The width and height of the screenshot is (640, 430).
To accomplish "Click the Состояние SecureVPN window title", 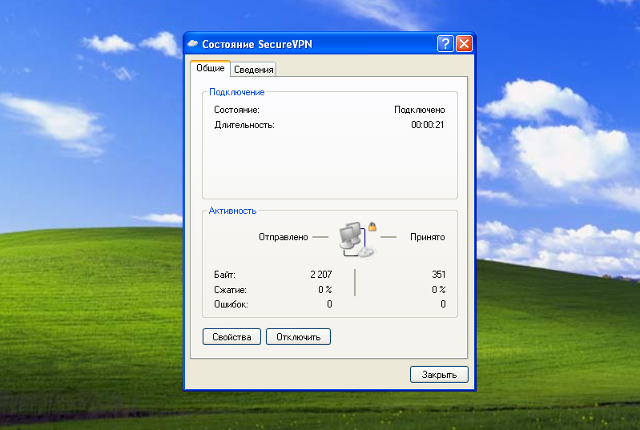I will [257, 44].
